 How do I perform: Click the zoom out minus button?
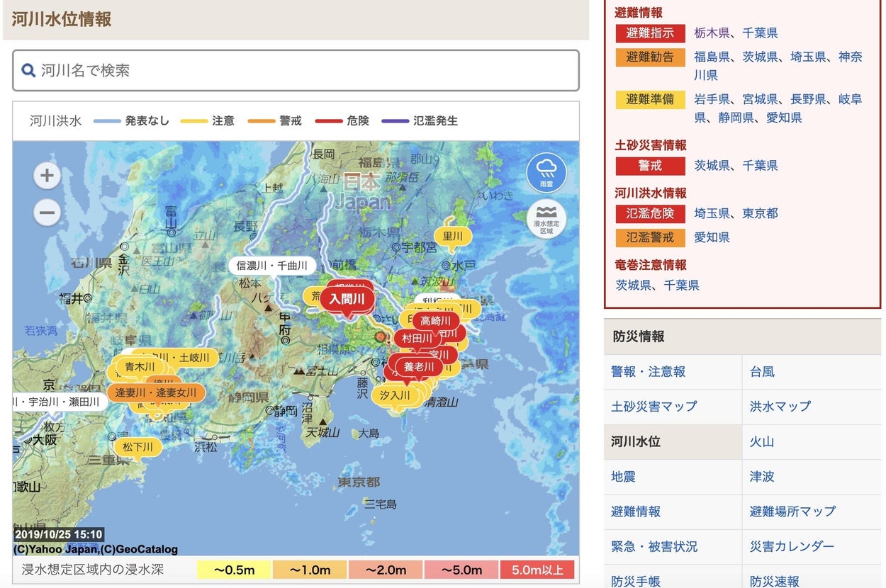tap(47, 212)
